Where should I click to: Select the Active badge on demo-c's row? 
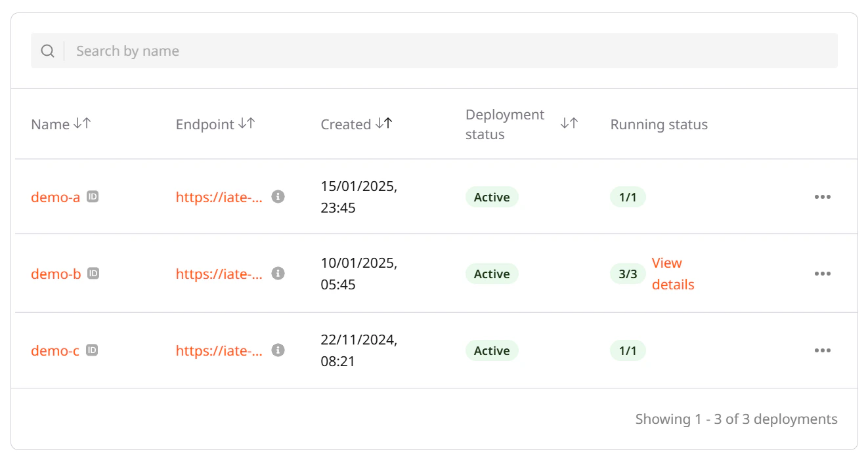(492, 350)
